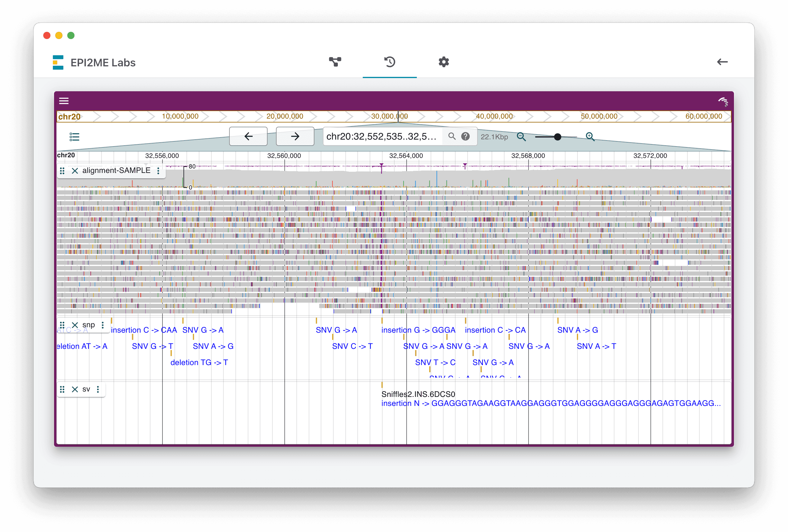Pan left with the back arrow button
This screenshot has height=532, width=788.
click(x=248, y=136)
